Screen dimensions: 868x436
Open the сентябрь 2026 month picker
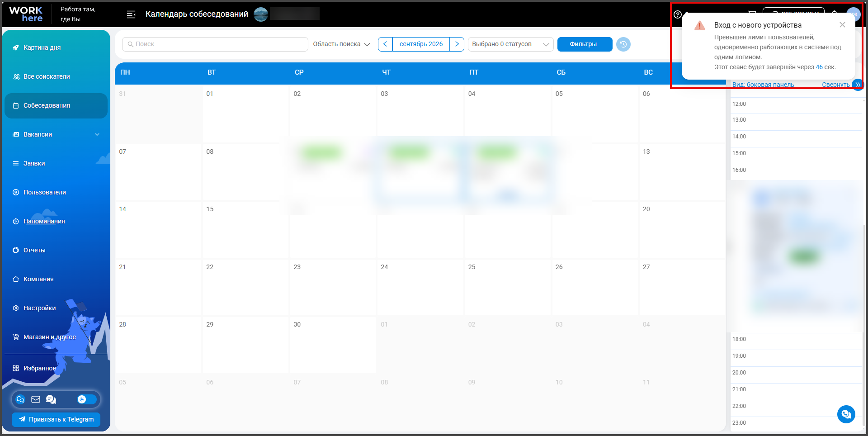click(x=421, y=44)
